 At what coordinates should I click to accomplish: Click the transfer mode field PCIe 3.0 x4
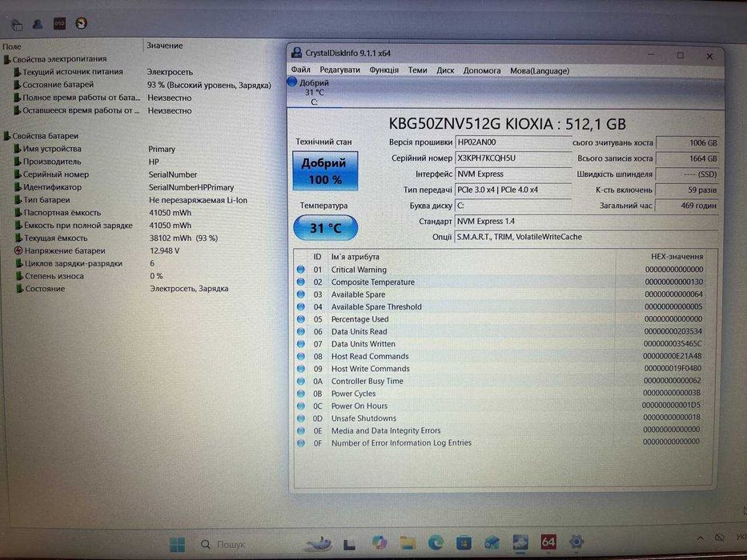[x=513, y=190]
